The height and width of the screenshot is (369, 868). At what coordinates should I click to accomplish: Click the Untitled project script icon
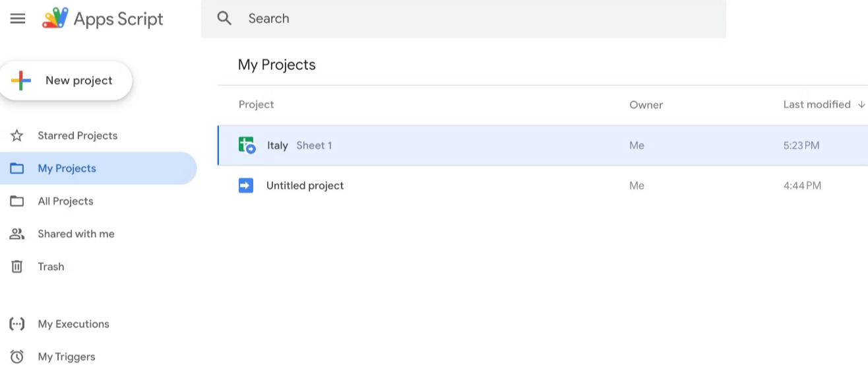246,185
